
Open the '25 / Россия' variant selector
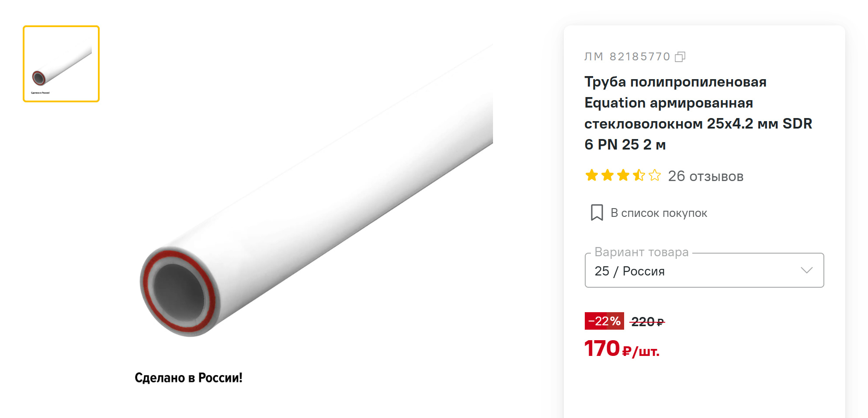coord(704,270)
